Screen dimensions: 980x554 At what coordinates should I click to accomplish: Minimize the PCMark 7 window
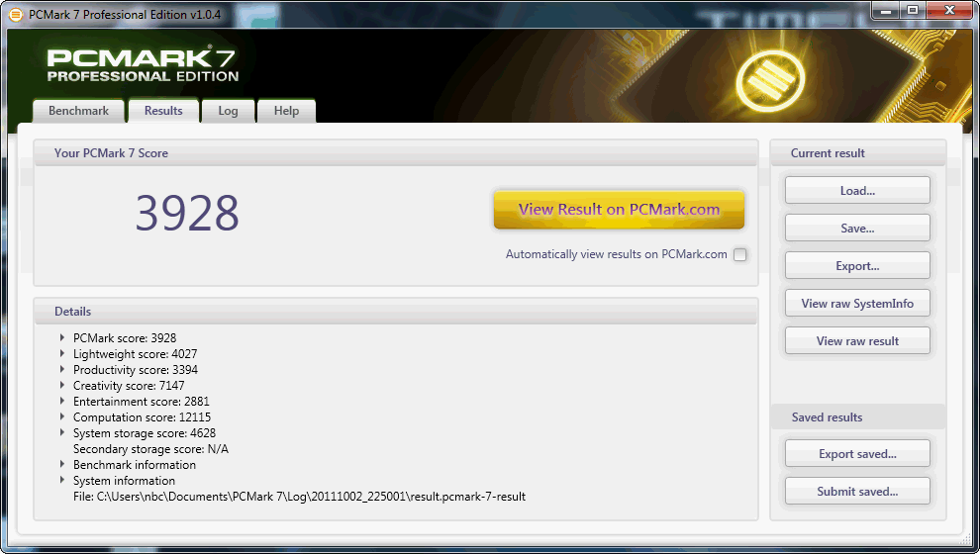pos(886,11)
